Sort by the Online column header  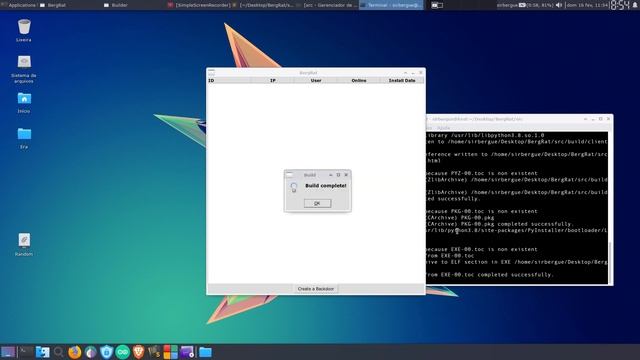coord(359,80)
